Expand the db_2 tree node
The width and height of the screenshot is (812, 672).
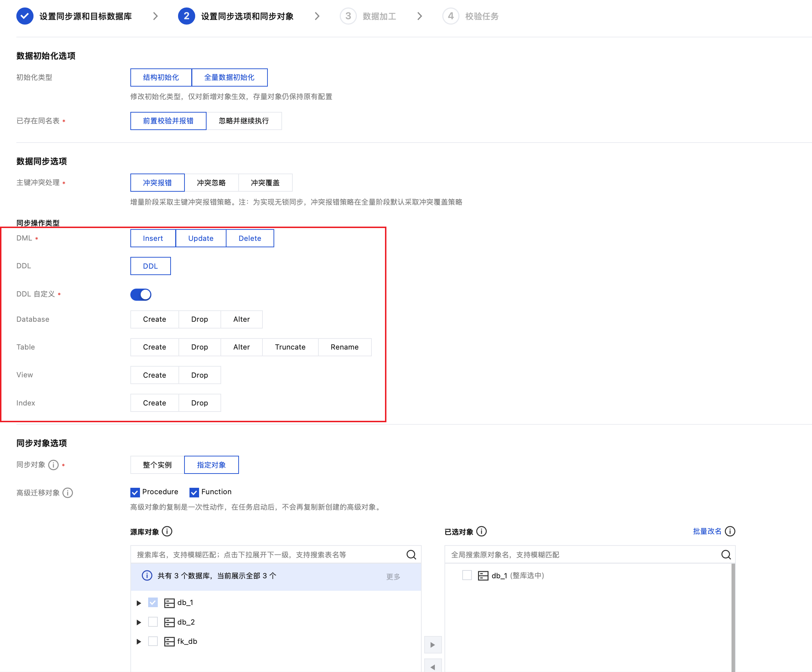pyautogui.click(x=139, y=622)
